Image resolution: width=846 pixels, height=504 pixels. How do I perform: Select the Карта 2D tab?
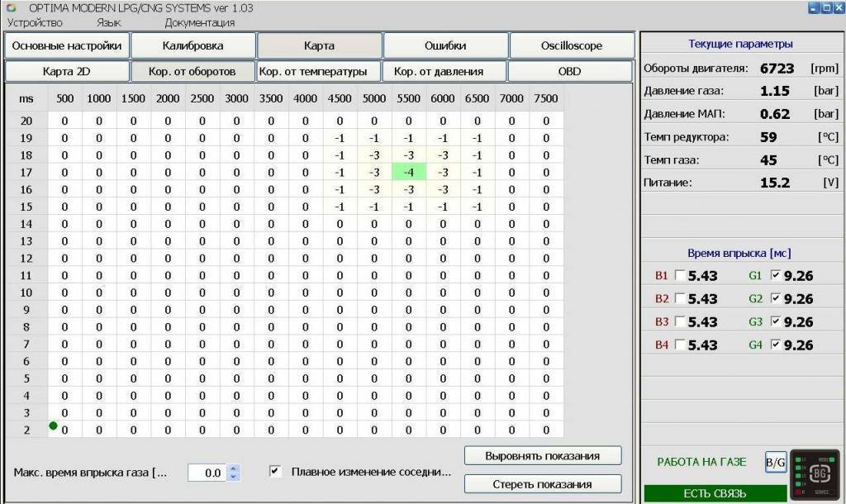[67, 72]
